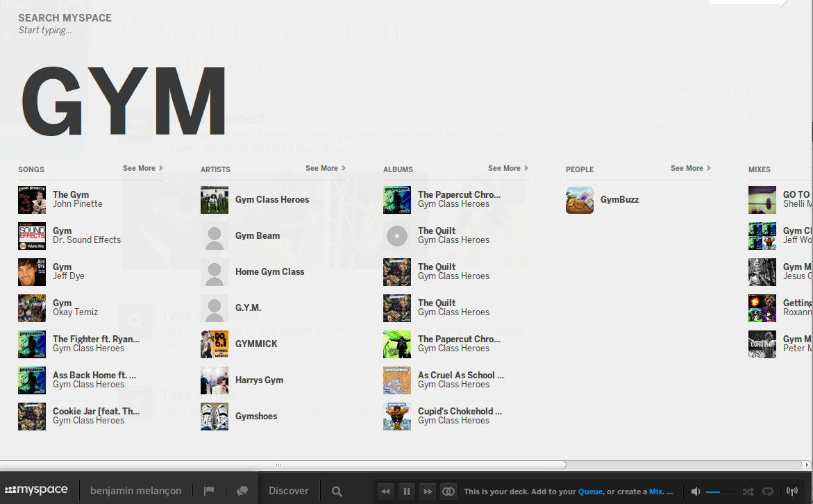Pause the currently playing track
The height and width of the screenshot is (504, 813).
click(407, 491)
